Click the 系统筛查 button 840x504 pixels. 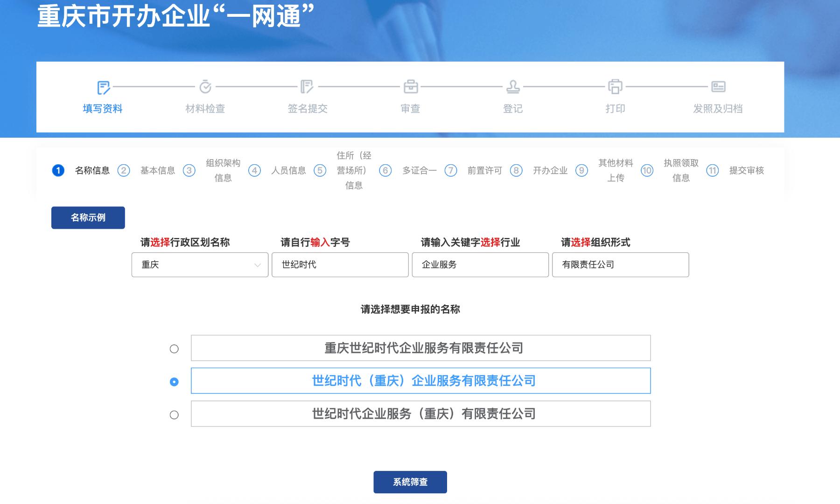coord(410,482)
